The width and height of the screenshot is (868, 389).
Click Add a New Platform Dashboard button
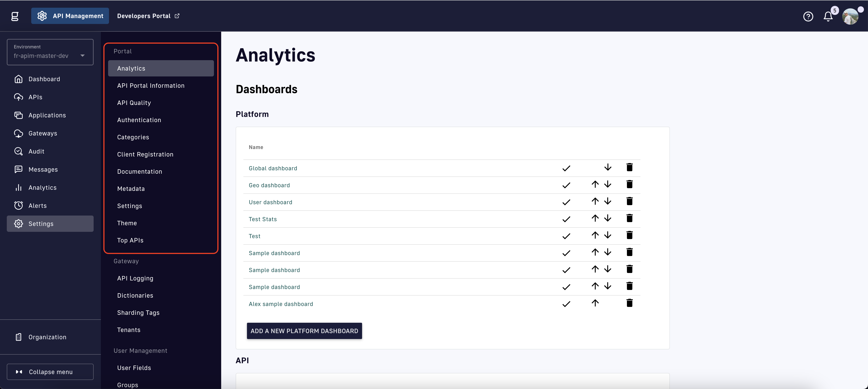pos(304,331)
